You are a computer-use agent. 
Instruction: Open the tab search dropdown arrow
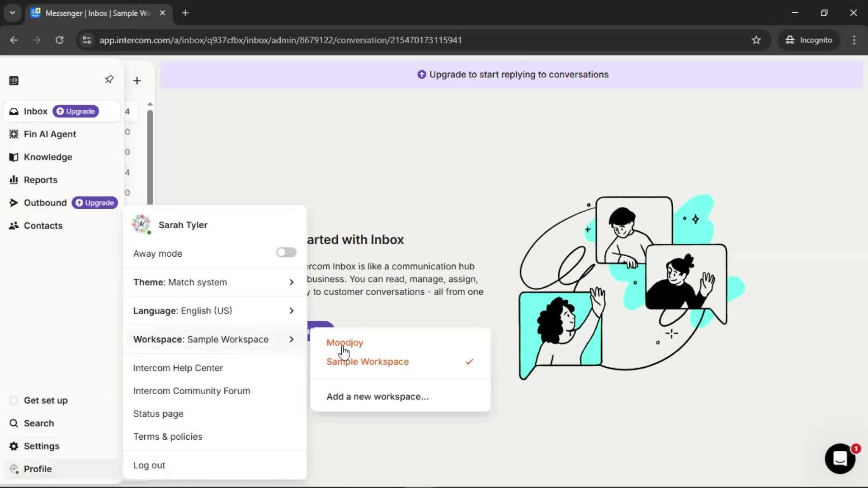pyautogui.click(x=13, y=13)
